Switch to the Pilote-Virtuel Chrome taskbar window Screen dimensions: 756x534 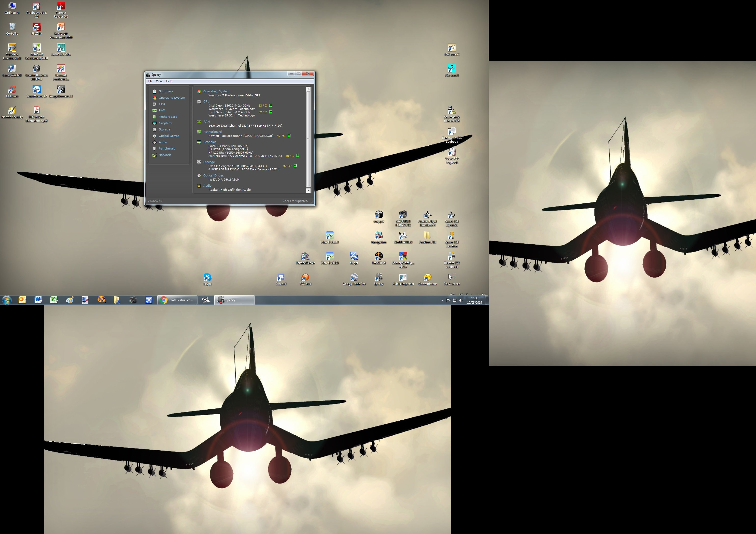pyautogui.click(x=177, y=300)
